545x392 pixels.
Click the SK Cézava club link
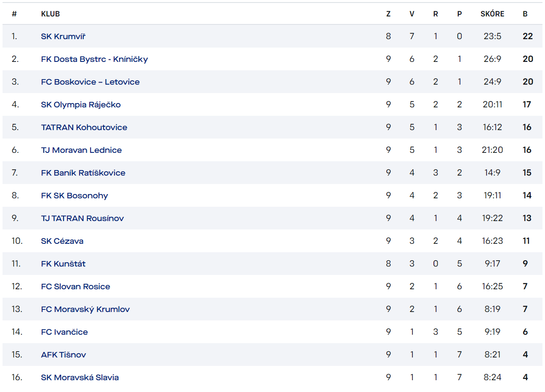click(x=62, y=241)
